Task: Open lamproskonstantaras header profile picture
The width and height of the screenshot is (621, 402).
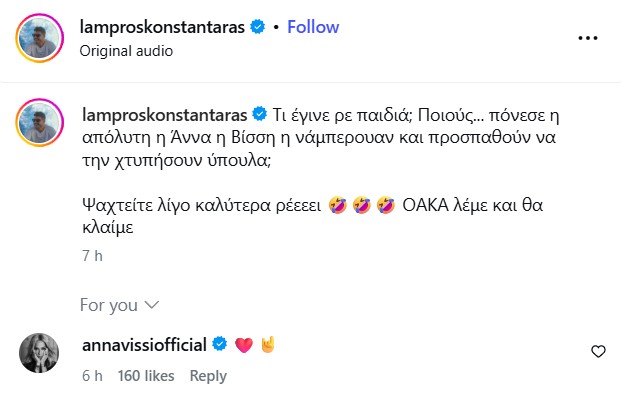Action: 41,39
